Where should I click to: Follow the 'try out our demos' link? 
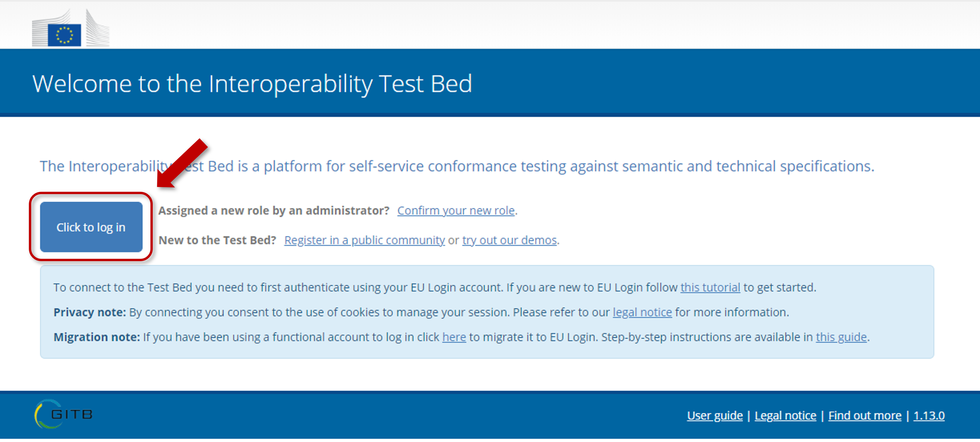(509, 240)
